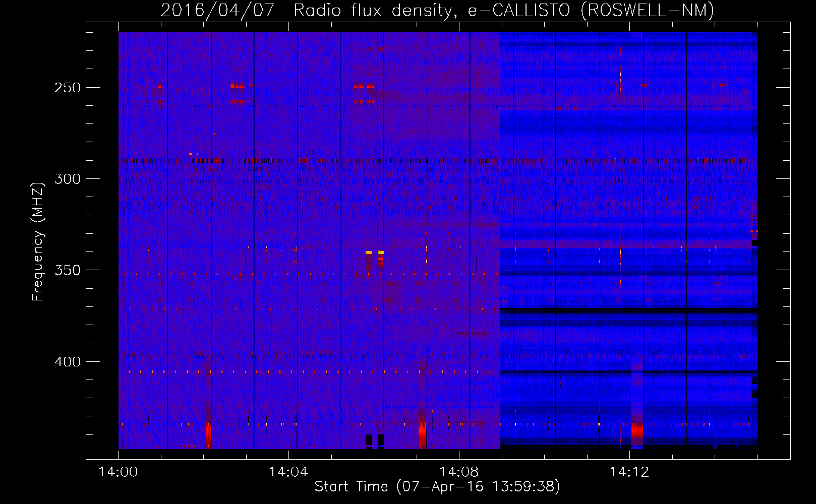816x504 pixels.
Task: Select the 14:12 time axis label
Action: (x=629, y=472)
